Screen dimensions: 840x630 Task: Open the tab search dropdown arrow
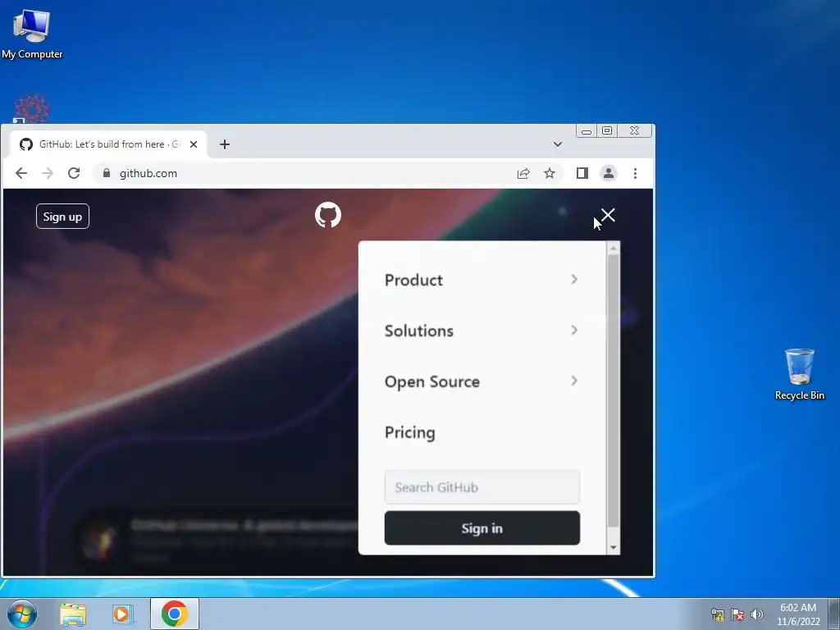(x=558, y=144)
